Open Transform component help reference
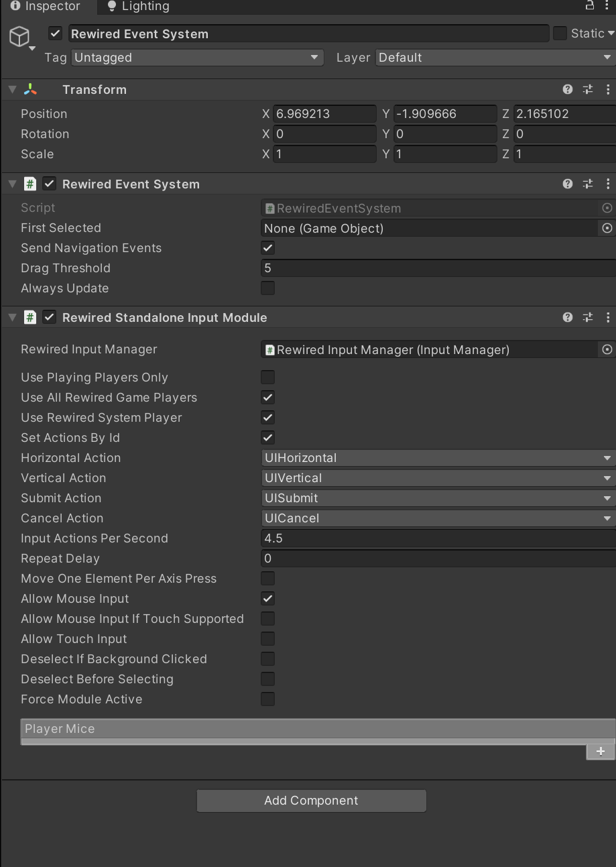 [x=568, y=89]
